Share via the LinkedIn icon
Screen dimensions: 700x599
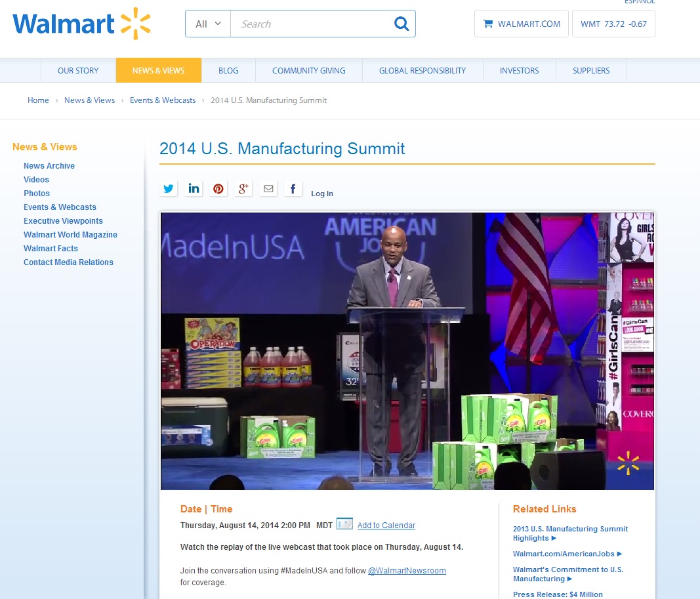click(194, 189)
